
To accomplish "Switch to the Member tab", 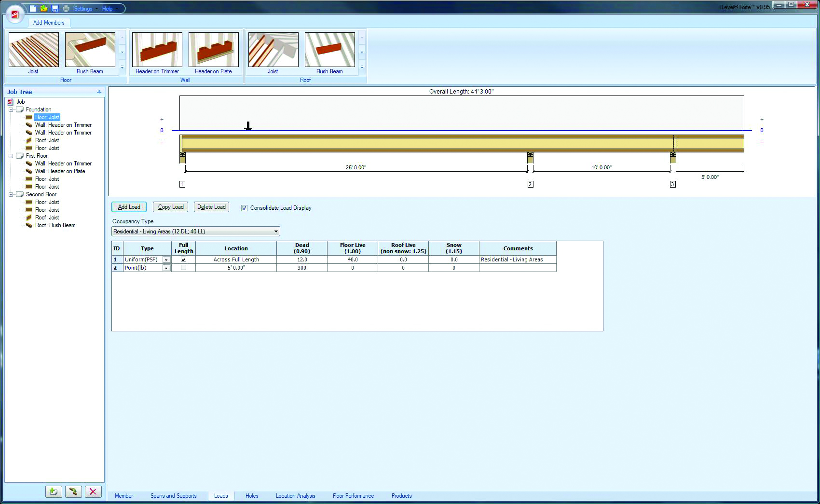I will point(124,496).
